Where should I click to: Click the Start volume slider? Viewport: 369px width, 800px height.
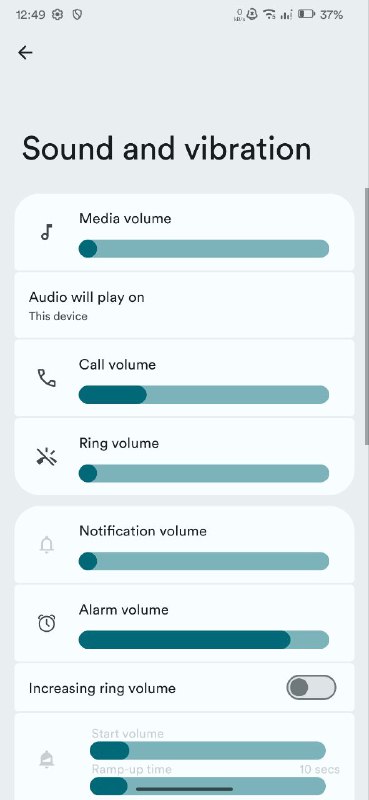pyautogui.click(x=208, y=751)
